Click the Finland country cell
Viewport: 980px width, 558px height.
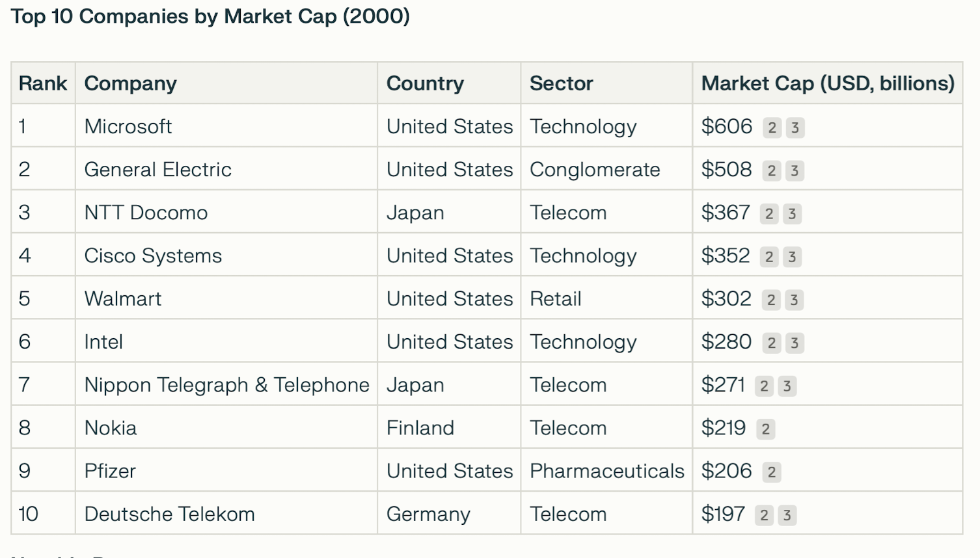tap(420, 428)
